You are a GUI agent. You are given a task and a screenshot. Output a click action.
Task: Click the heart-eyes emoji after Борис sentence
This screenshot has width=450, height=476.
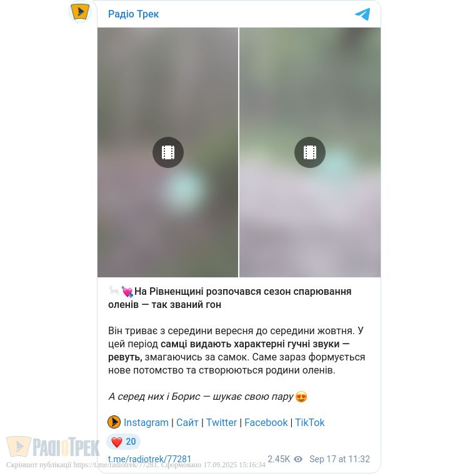pyautogui.click(x=301, y=397)
